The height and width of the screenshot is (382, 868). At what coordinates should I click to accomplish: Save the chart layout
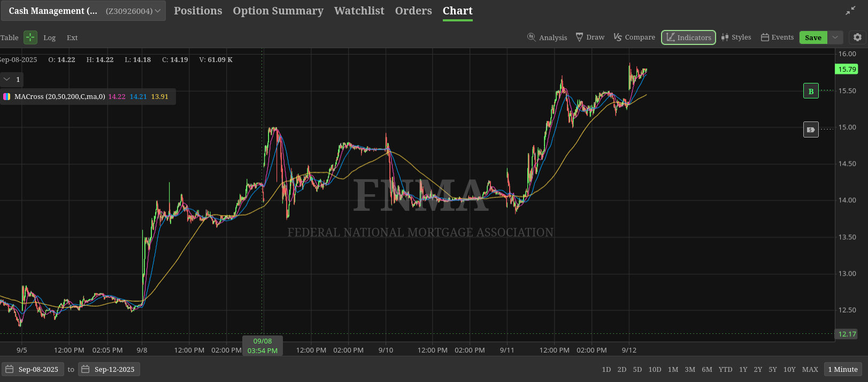pos(813,37)
